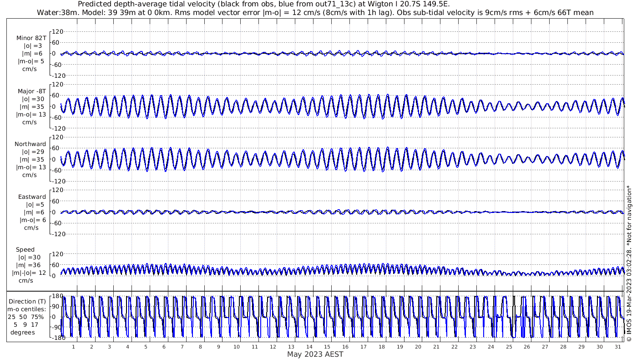Select the 'Minor 82T' panel label
The image size is (637, 364).
(31, 38)
